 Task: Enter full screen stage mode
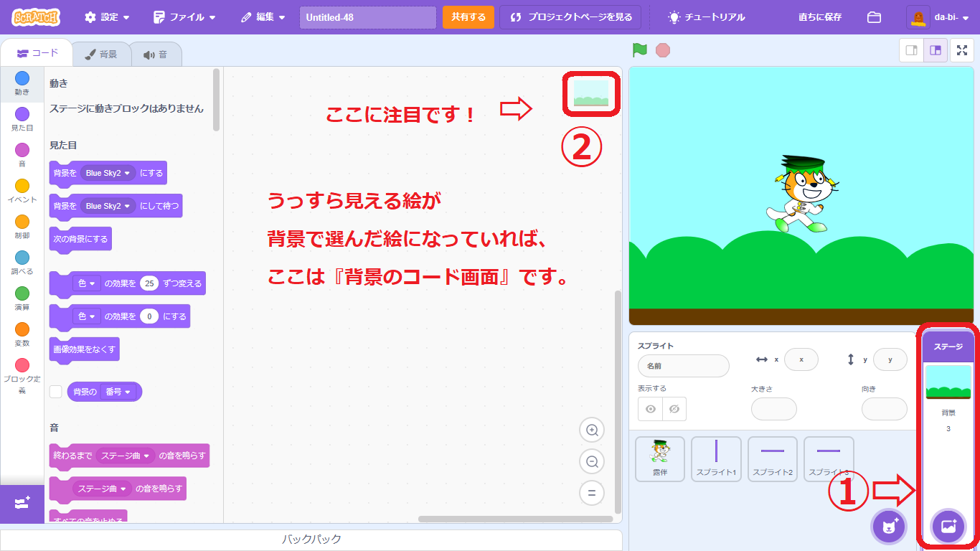pos(962,50)
